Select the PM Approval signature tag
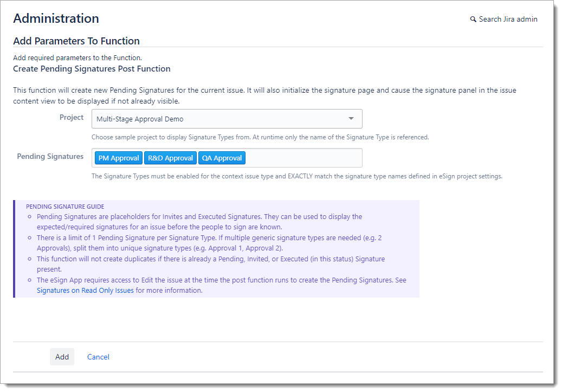The image size is (562, 392). tap(119, 158)
